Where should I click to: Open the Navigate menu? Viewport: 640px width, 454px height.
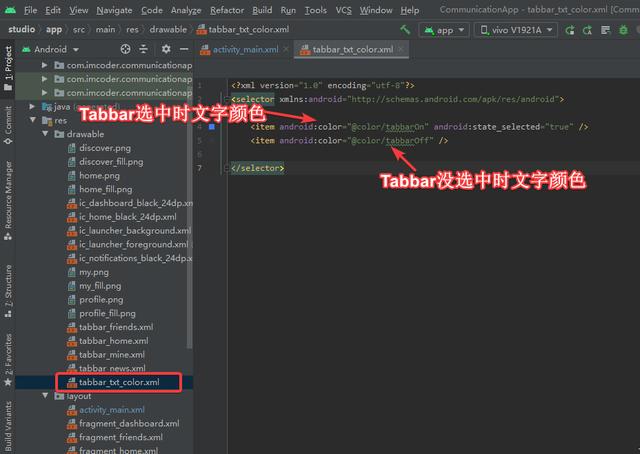[x=114, y=10]
